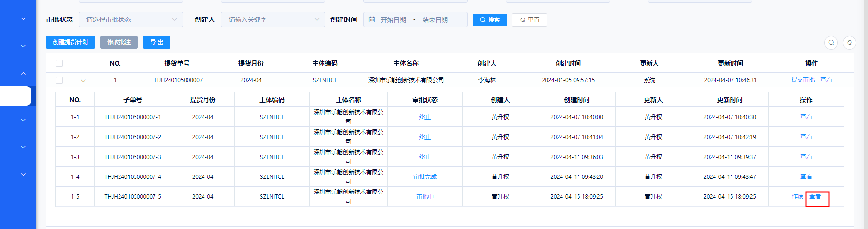Click the 提货单号 column header
The width and height of the screenshot is (868, 229).
pyautogui.click(x=177, y=63)
